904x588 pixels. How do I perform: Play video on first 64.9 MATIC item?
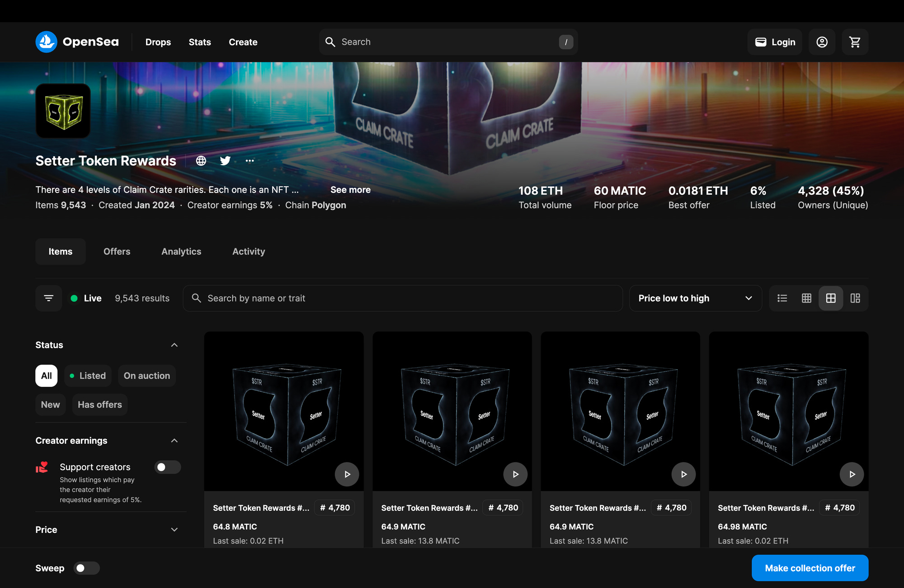[515, 474]
